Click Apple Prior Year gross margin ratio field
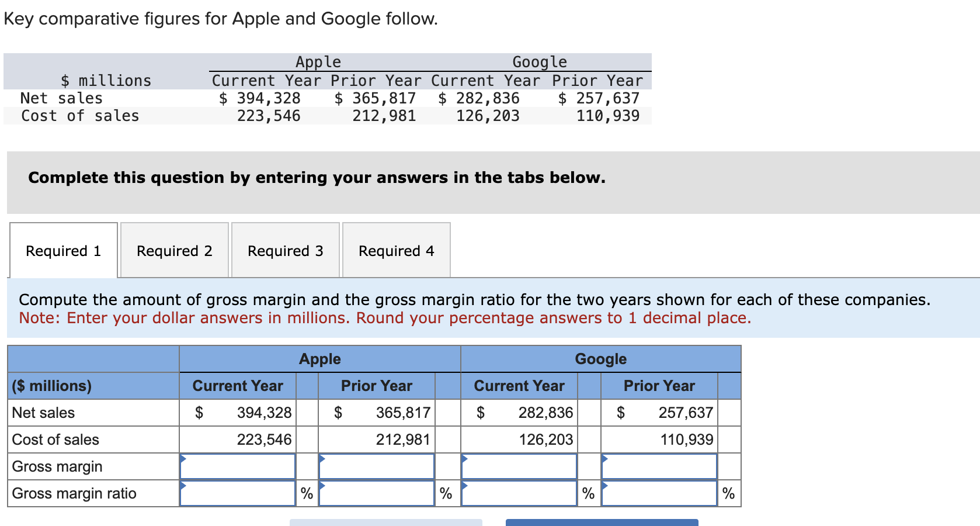 (377, 493)
